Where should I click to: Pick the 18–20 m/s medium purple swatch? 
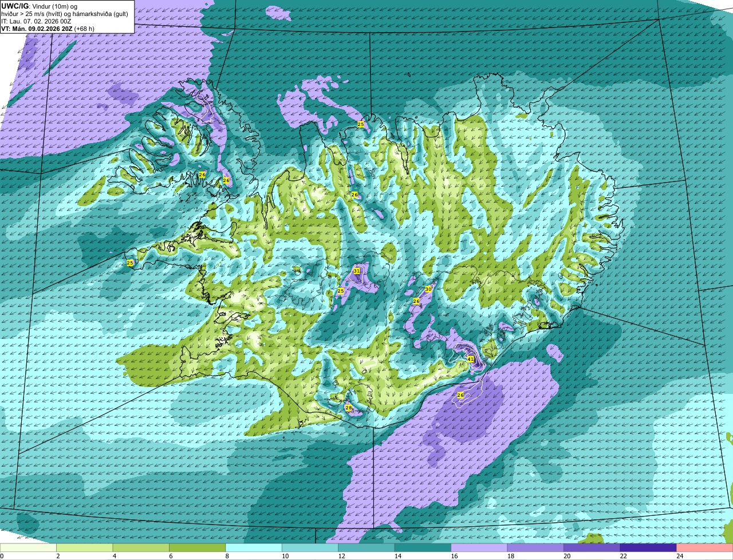(536, 547)
